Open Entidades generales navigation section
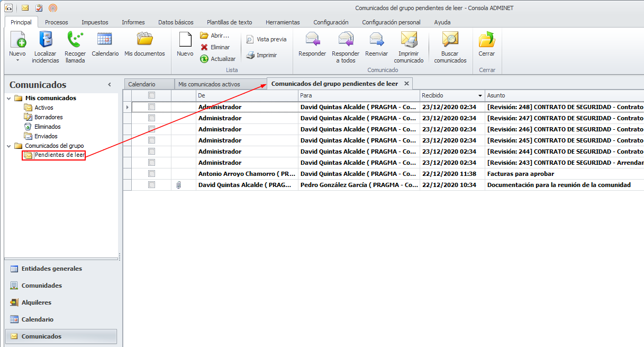644x347 pixels. point(61,269)
